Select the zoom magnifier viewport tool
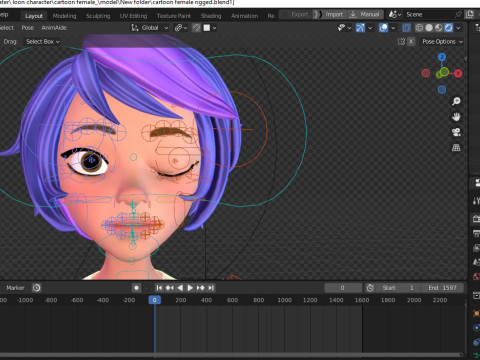The width and height of the screenshot is (480, 360). click(x=456, y=101)
